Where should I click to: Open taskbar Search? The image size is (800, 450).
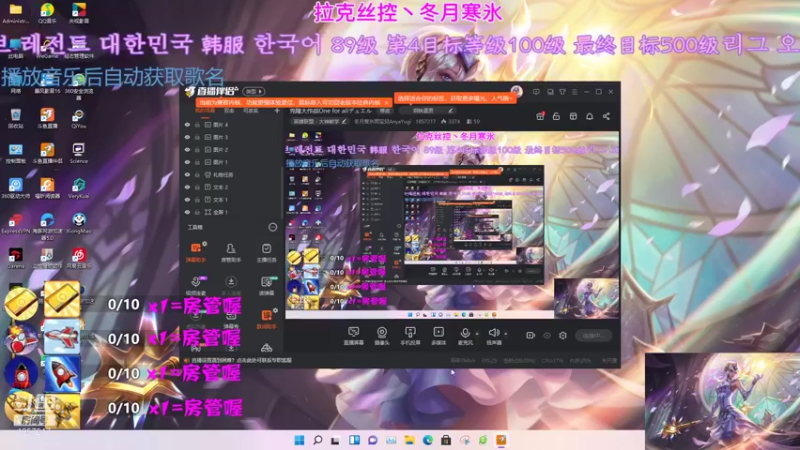[317, 440]
